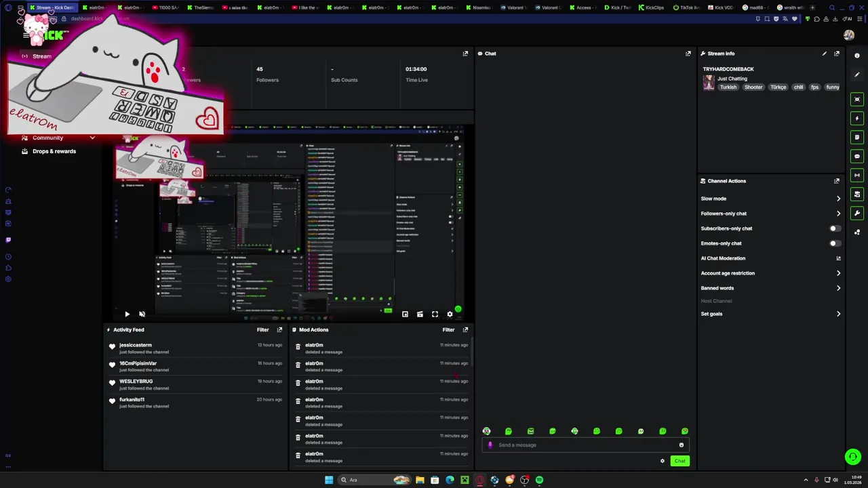Open user avatar menu at top right
This screenshot has height=488, width=868.
pyautogui.click(x=849, y=35)
